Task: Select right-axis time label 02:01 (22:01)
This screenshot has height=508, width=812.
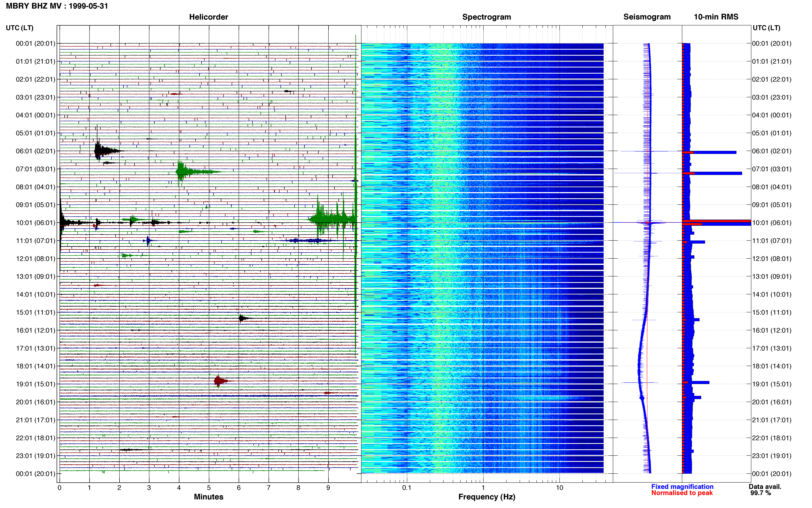Action: [772, 79]
